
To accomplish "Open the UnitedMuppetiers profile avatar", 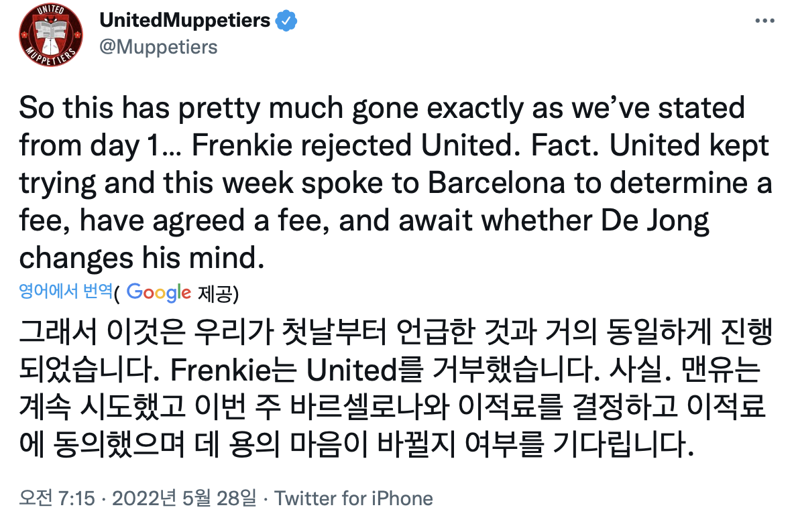I will 51,34.
